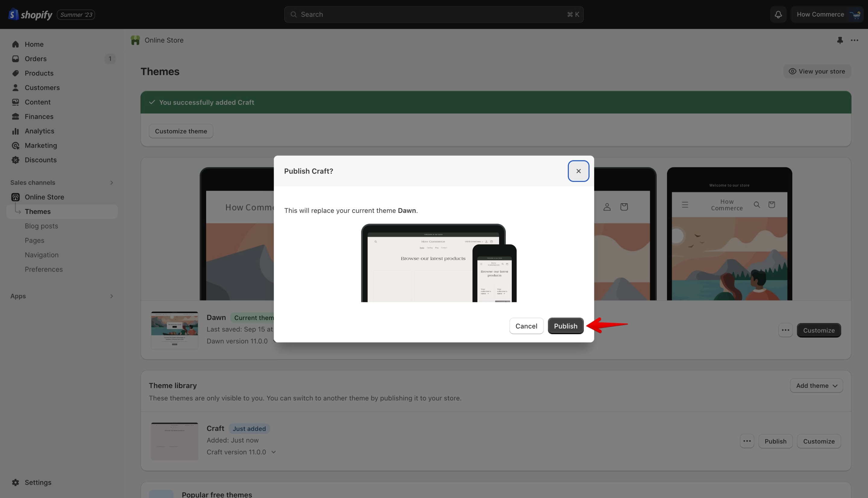Click the Shopify logo in the top bar
868x498 pixels.
coord(30,14)
